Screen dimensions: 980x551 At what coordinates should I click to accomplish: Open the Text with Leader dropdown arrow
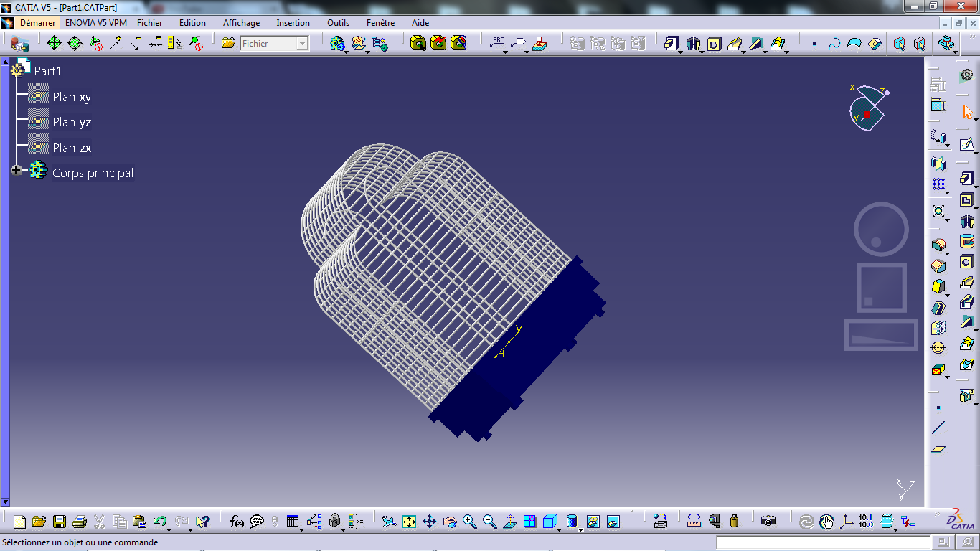coord(506,51)
